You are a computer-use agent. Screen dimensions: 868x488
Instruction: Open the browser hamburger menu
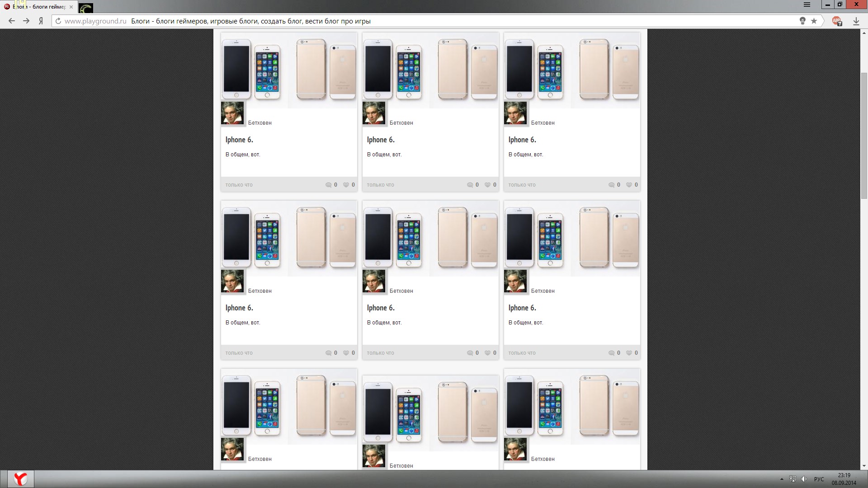(807, 5)
